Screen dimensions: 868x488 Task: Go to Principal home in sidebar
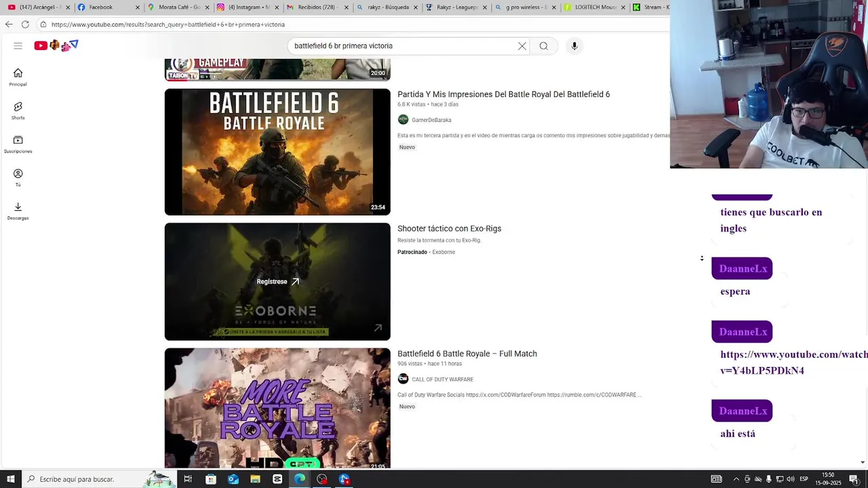pyautogui.click(x=18, y=77)
